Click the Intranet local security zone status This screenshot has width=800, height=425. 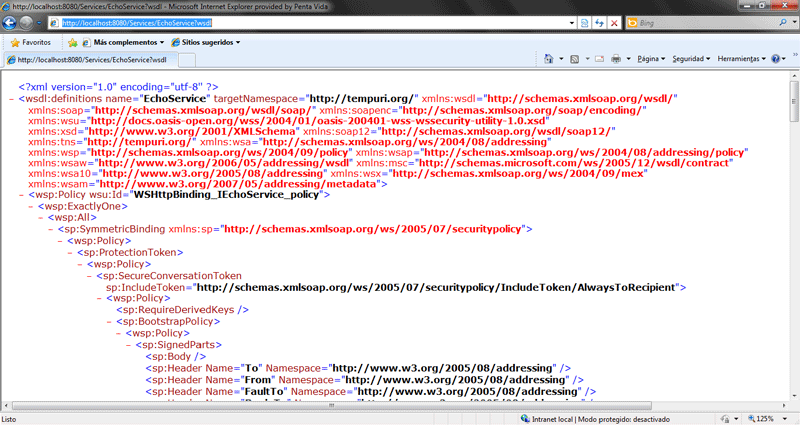pyautogui.click(x=595, y=419)
